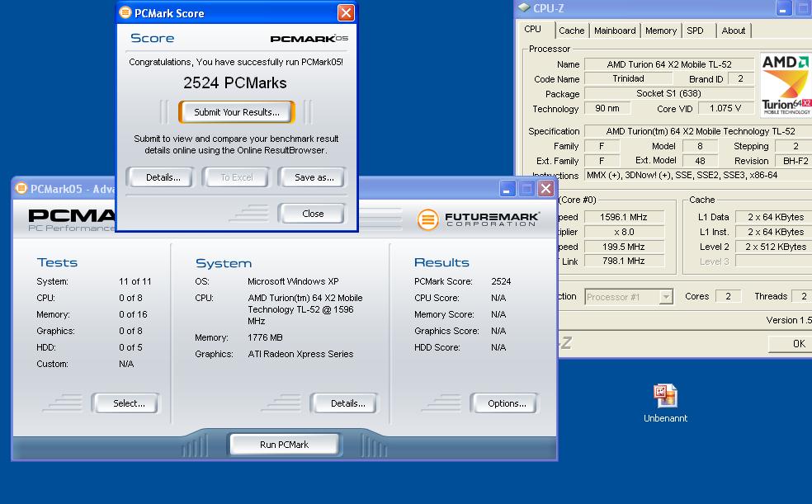Screen dimensions: 812x504
Task: Click the Technology value 90 nm
Action: pyautogui.click(x=607, y=108)
